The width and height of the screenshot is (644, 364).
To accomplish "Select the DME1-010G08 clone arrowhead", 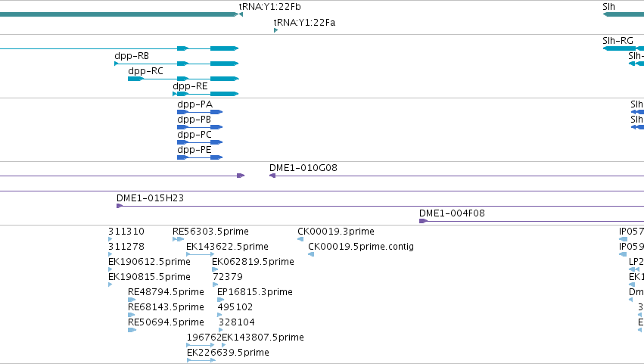I will pyautogui.click(x=272, y=176).
